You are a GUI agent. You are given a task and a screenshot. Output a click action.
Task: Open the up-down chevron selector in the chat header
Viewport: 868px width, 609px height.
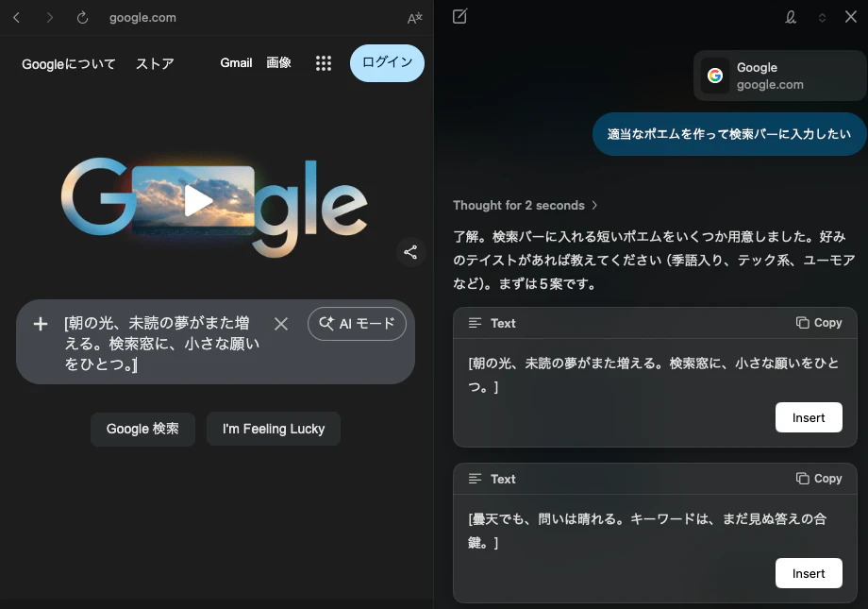click(x=822, y=18)
